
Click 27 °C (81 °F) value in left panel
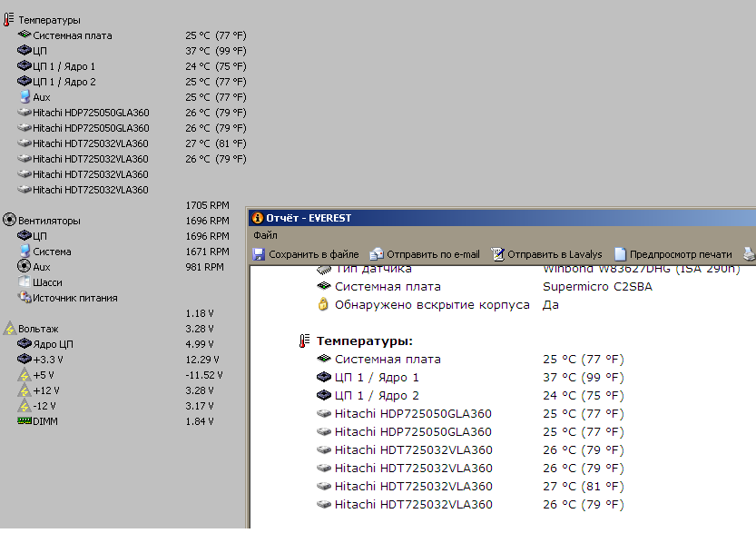pos(216,143)
